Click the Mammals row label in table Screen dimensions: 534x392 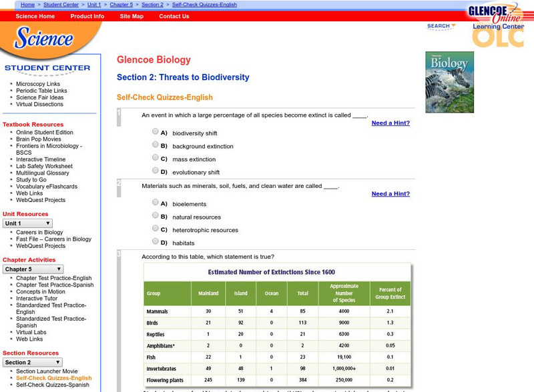tap(157, 311)
